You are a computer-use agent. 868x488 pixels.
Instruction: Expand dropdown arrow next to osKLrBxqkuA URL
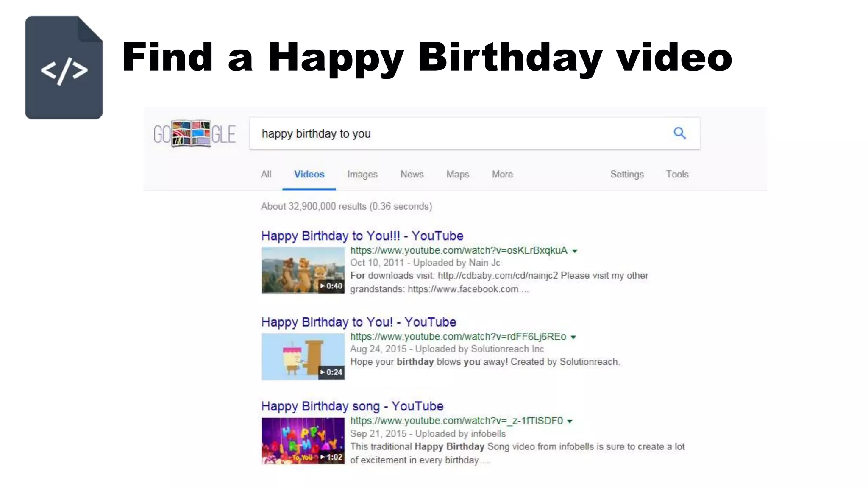575,251
